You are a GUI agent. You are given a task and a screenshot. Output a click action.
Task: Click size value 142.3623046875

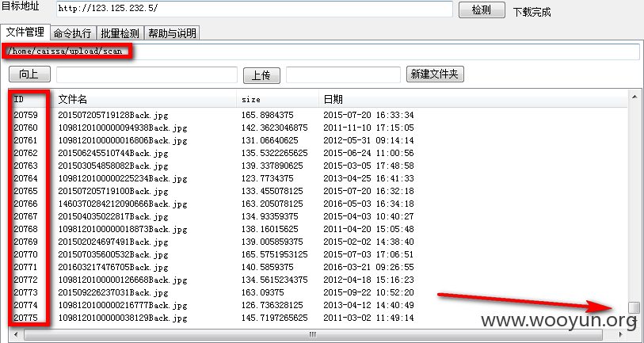pyautogui.click(x=274, y=128)
